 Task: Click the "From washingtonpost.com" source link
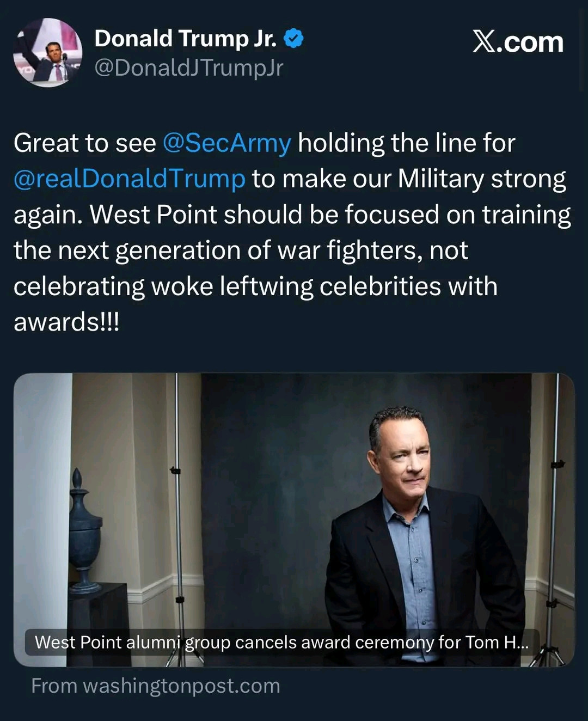(156, 686)
